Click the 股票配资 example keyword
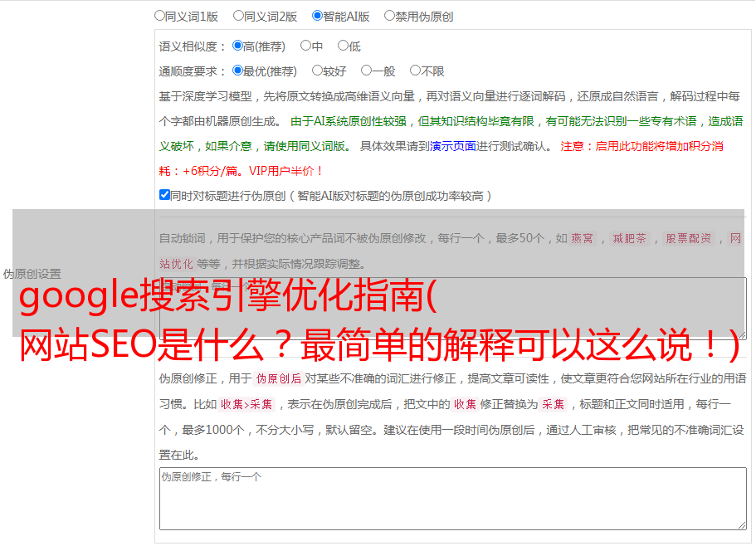 (x=689, y=238)
